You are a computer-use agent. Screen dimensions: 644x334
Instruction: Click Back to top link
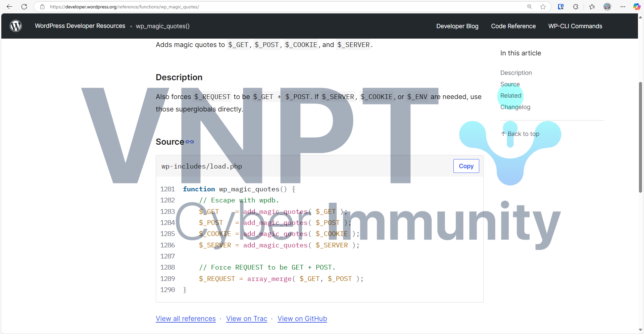point(520,134)
